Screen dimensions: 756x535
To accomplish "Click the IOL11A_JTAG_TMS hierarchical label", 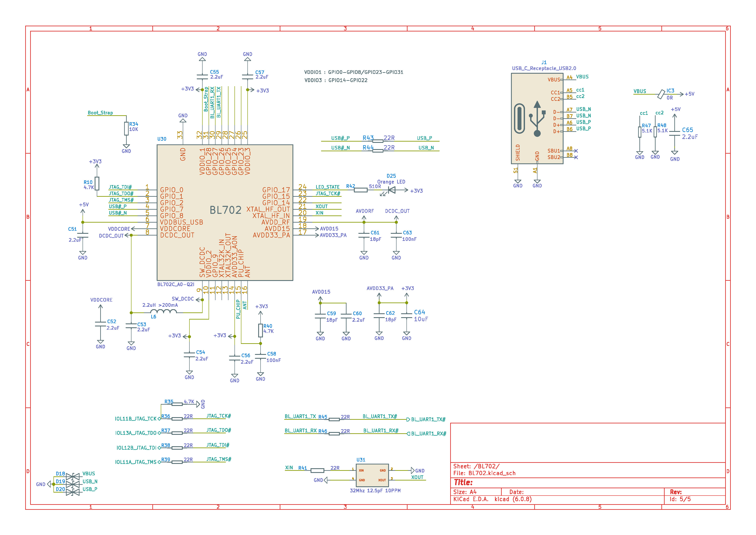I will coord(138,462).
